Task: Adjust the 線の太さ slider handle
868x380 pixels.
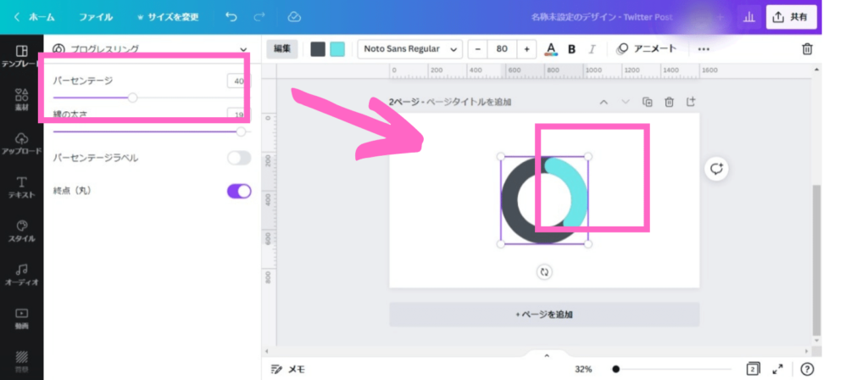Action: [x=241, y=131]
